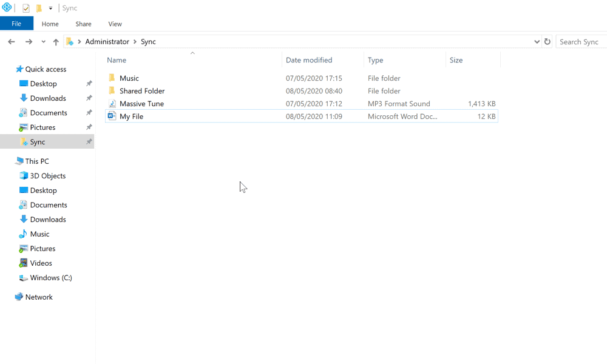Viewport: 607px width, 364px height.
Task: Sort by the Name column header
Action: coord(117,60)
